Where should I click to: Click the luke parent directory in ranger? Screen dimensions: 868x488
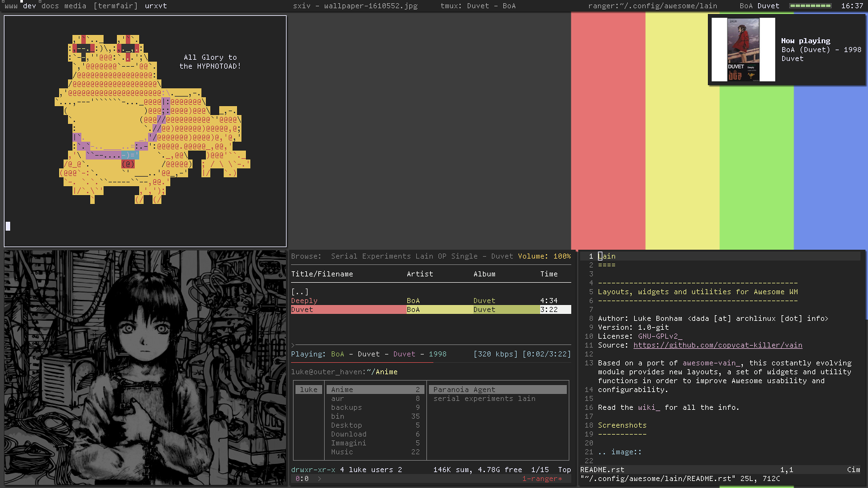(x=309, y=390)
